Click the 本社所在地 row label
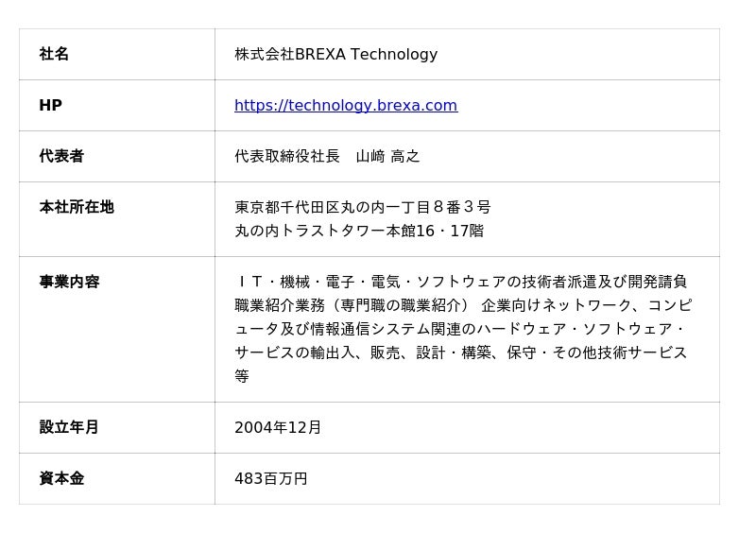The height and width of the screenshot is (533, 756). click(x=77, y=207)
